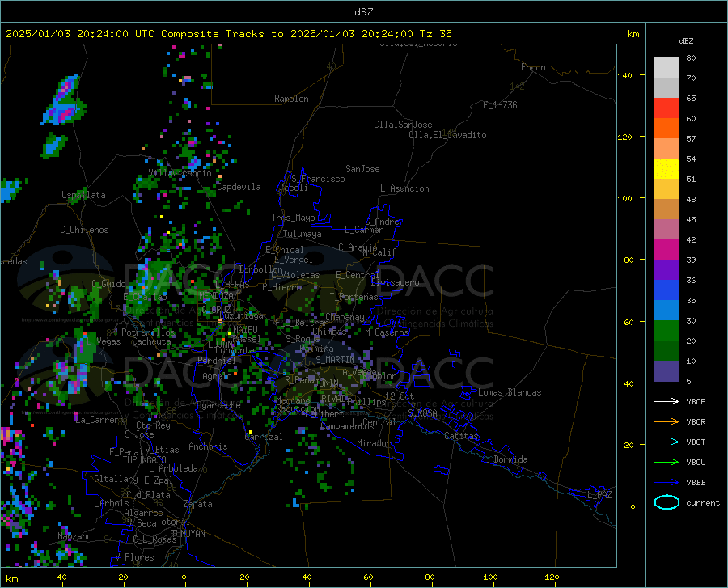This screenshot has width=728, height=588.
Task: Select the magenta 42 dBZ swatch
Action: [x=667, y=250]
